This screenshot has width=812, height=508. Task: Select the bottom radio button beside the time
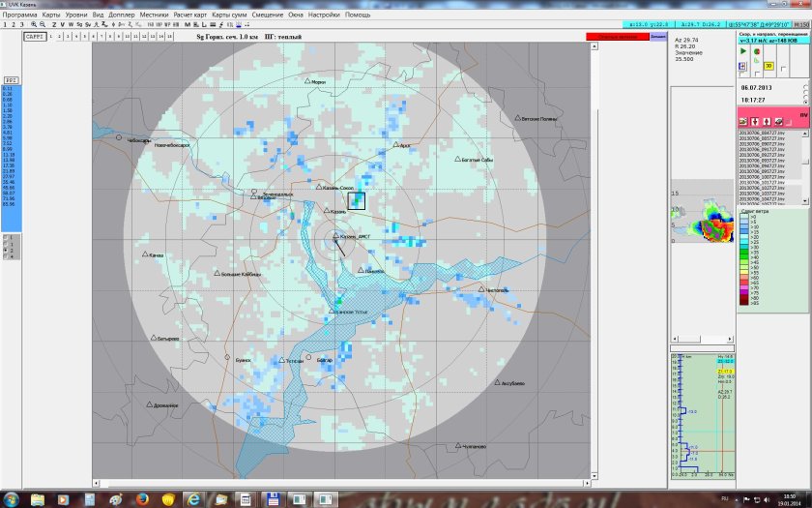(x=805, y=100)
